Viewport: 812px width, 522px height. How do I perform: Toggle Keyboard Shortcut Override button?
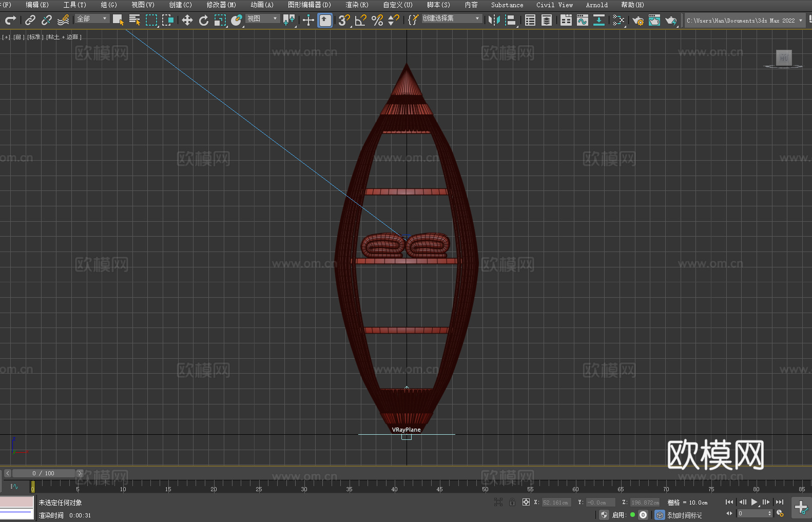325,20
